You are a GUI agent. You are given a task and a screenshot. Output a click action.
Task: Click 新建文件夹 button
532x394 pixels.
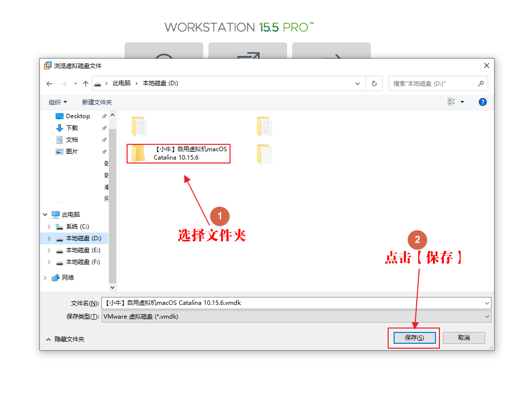point(97,102)
